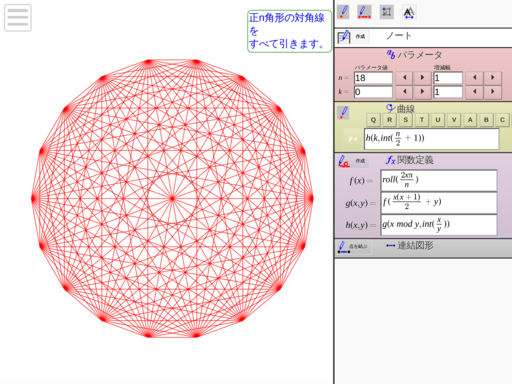Click the letter A text tool icon

coord(409,12)
